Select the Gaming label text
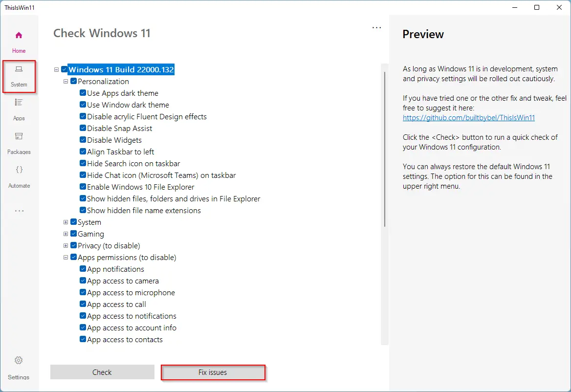 (90, 234)
